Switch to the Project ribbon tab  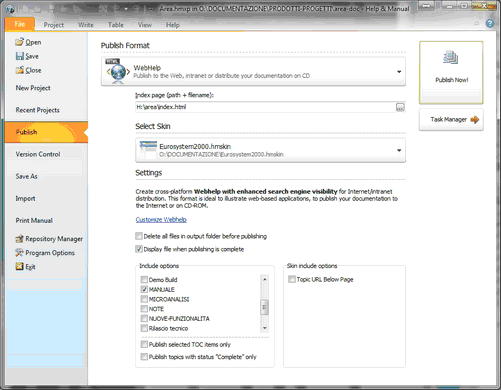(x=54, y=25)
